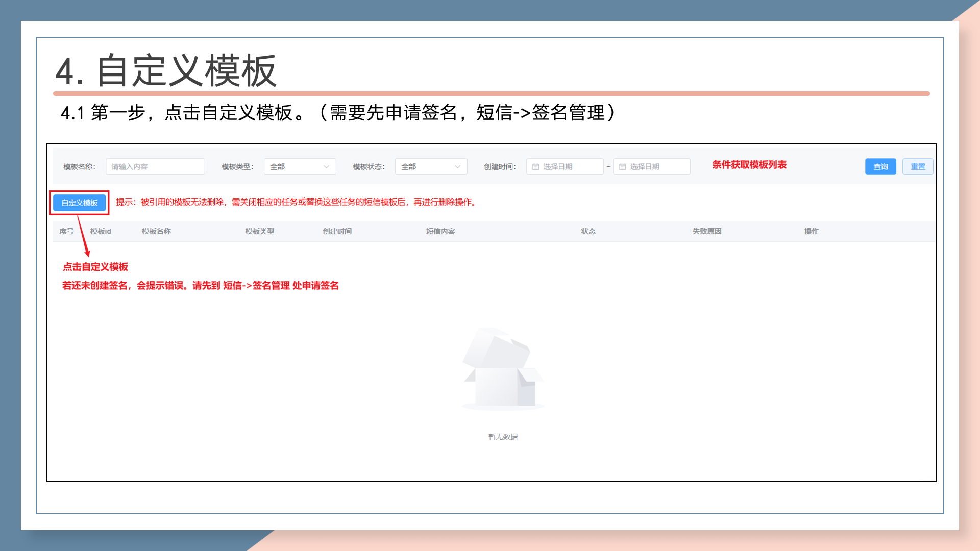Click the 操作 column header
Viewport: 980px width, 551px height.
tap(811, 231)
